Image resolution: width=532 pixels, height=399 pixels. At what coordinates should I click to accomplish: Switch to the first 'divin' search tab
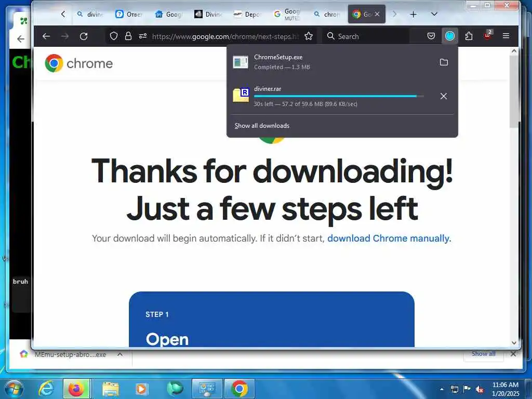pyautogui.click(x=90, y=14)
